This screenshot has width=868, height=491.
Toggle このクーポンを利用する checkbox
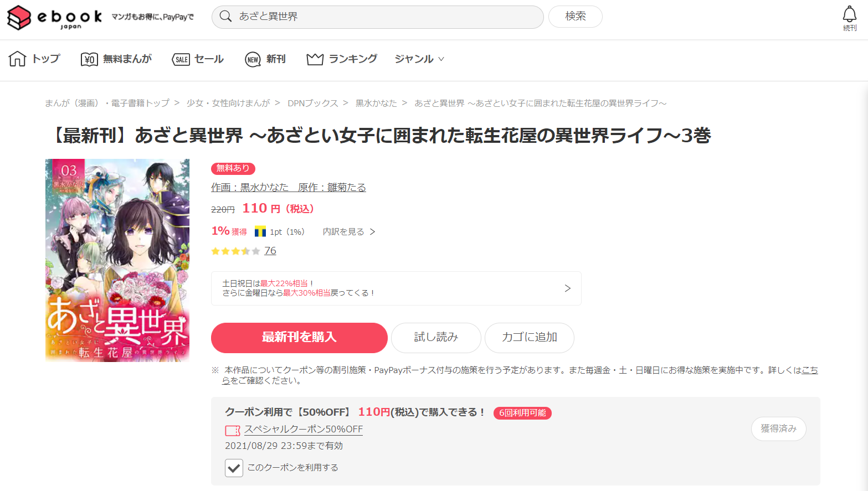pos(234,468)
